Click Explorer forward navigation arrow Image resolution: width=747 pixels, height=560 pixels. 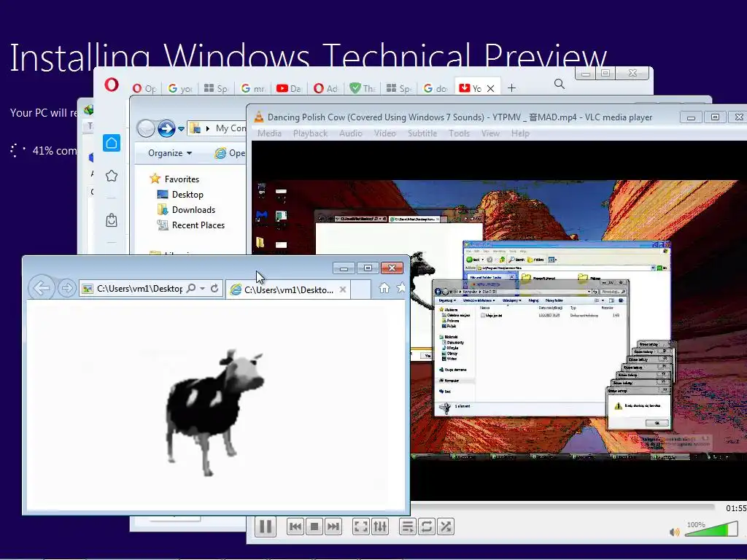166,128
